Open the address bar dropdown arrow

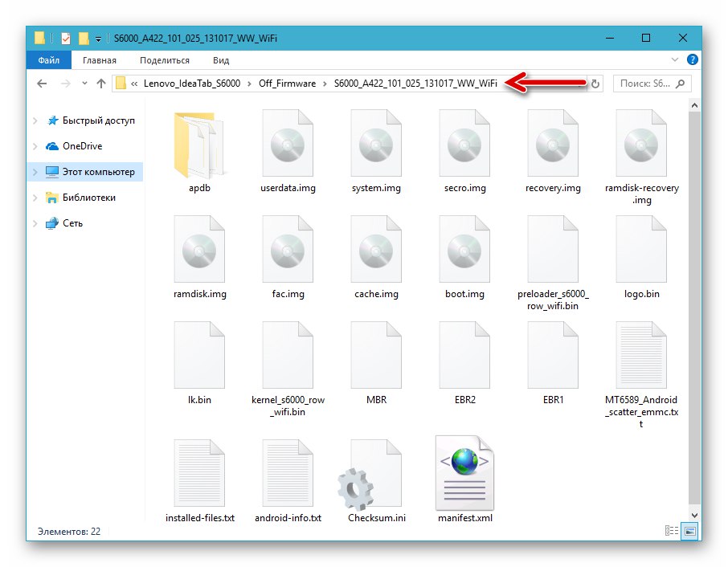tap(84, 83)
